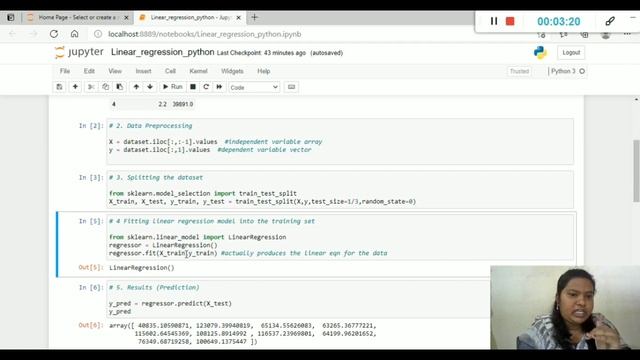Viewport: 640px width, 360px height.
Task: Close the Linear_regression_python browser tab
Action: coord(239,18)
